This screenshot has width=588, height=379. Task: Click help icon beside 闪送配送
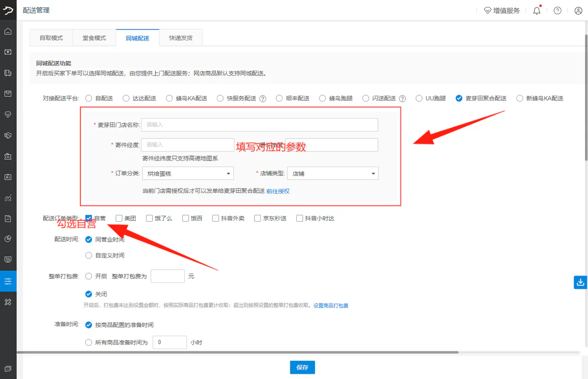402,98
